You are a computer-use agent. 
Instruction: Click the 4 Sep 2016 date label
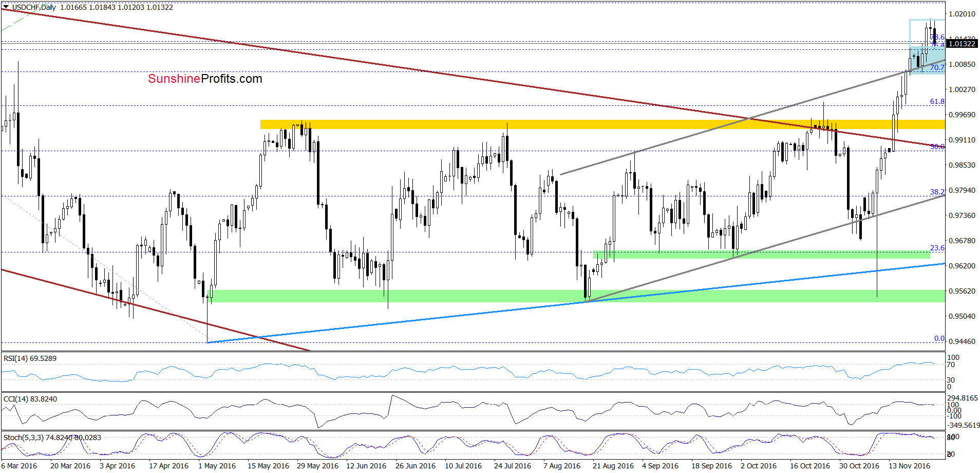point(661,466)
